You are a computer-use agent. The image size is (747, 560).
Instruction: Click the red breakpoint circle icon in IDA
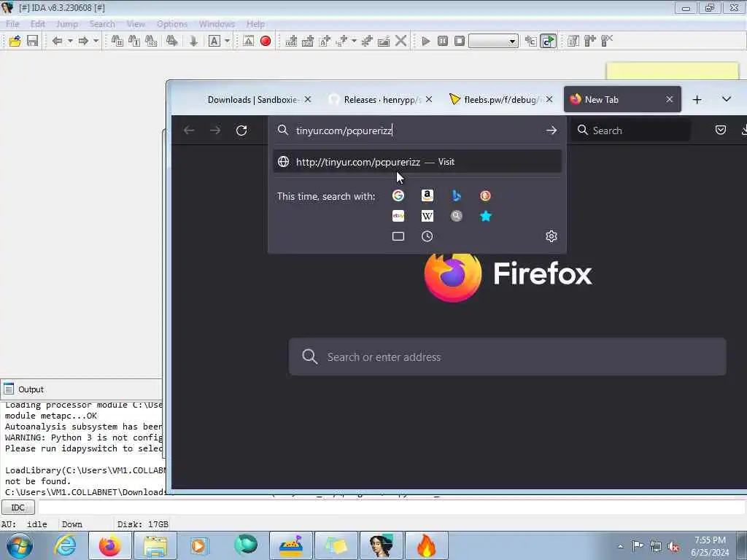coord(266,41)
